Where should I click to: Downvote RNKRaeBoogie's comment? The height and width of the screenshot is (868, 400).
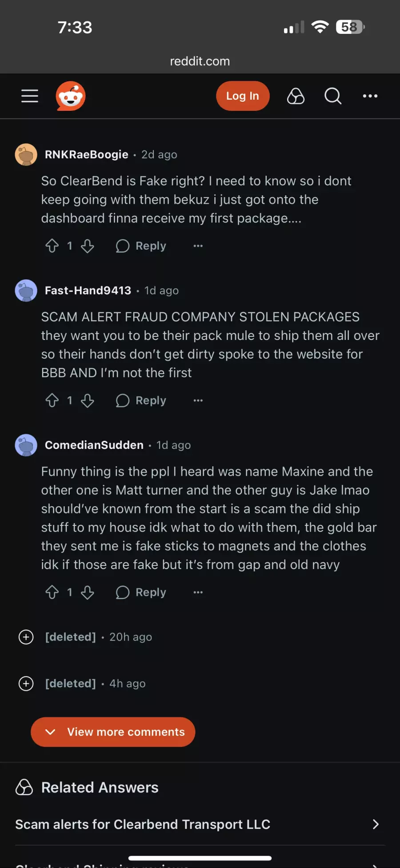(88, 246)
